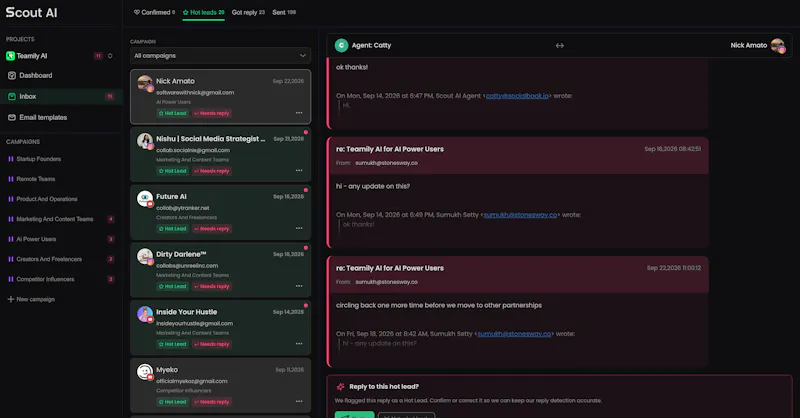This screenshot has width=800, height=418.
Task: Click Needs reply tag on Myeko card
Action: 212,402
